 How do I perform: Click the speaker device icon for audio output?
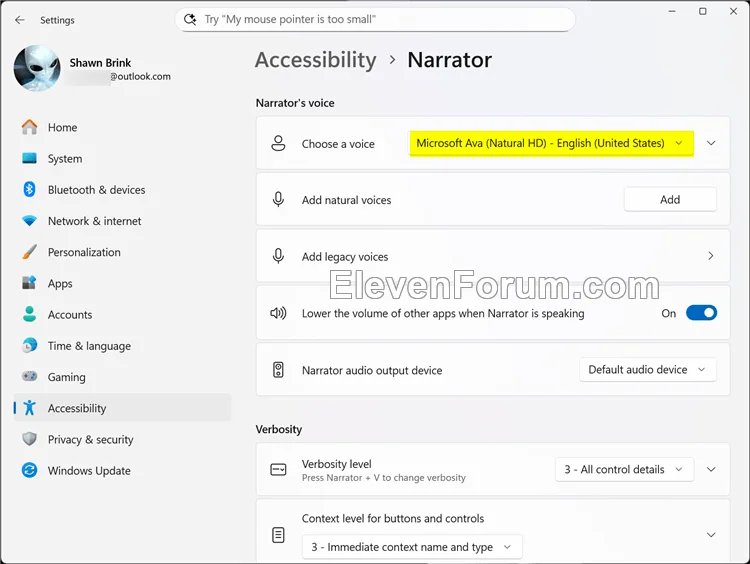coord(278,370)
